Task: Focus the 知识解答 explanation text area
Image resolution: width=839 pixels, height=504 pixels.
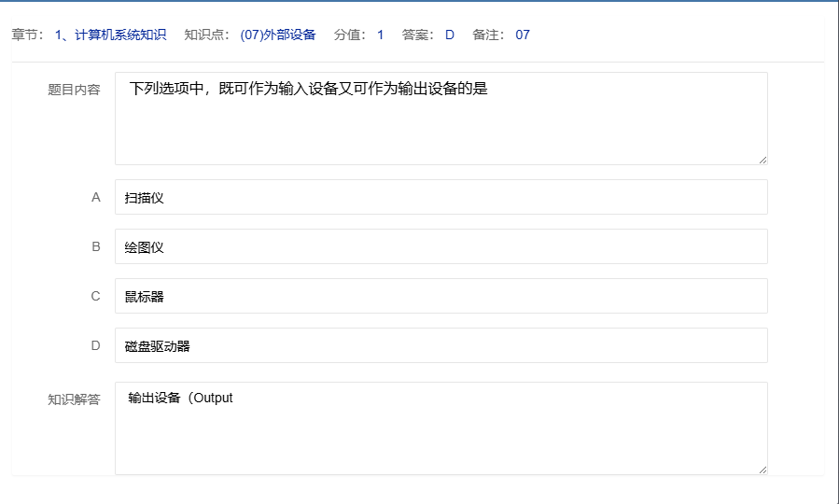Action: click(440, 428)
